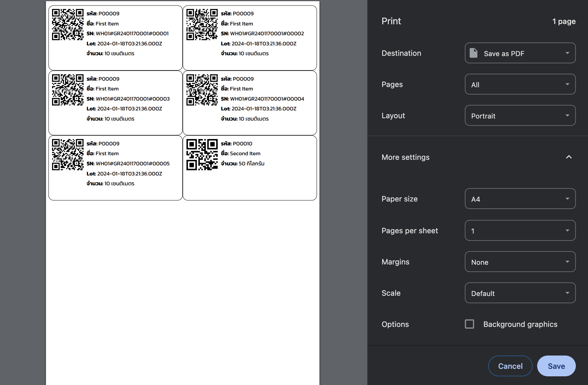Click QR code for serial #00003

click(x=68, y=90)
